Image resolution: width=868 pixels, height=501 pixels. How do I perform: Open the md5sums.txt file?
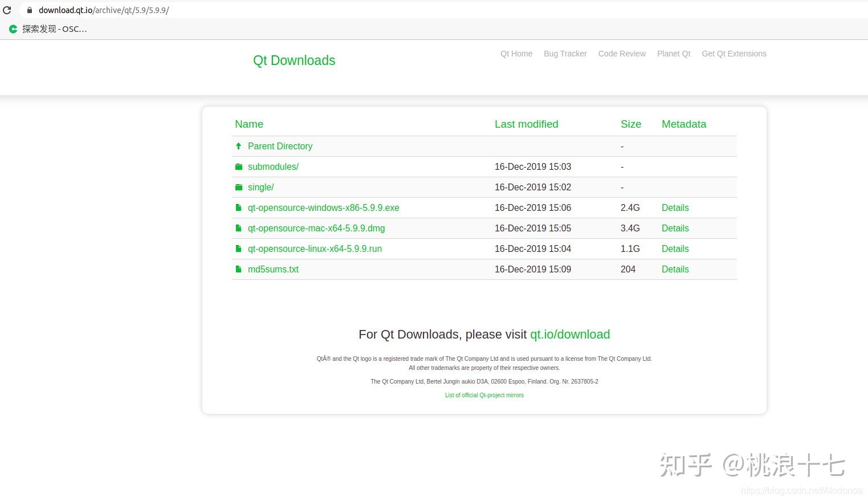(273, 269)
